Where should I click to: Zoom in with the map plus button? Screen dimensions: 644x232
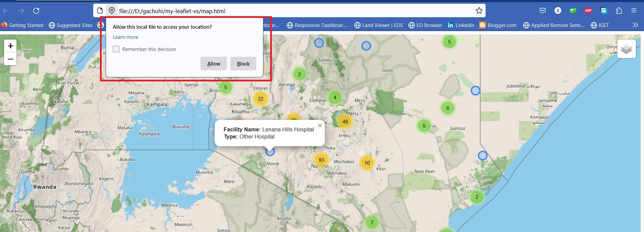click(10, 46)
